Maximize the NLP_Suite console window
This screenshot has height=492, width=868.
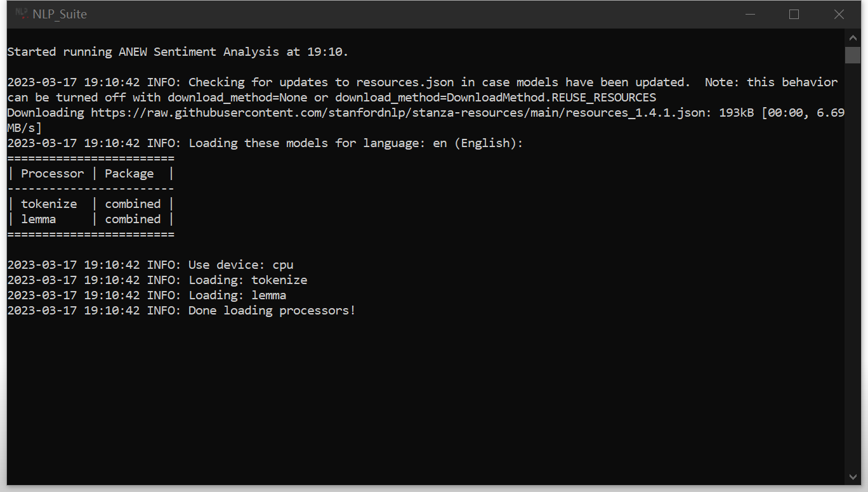(x=794, y=13)
